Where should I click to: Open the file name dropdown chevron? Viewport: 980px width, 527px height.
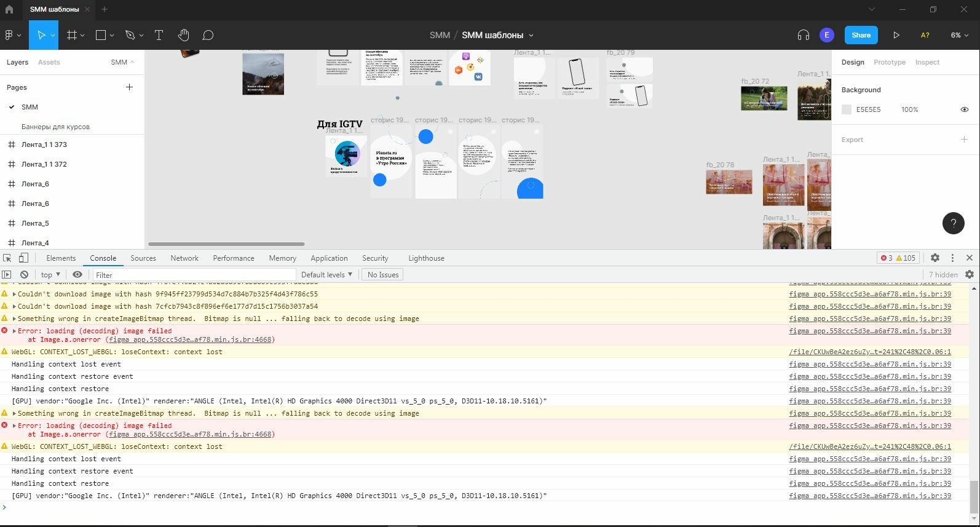tap(531, 36)
